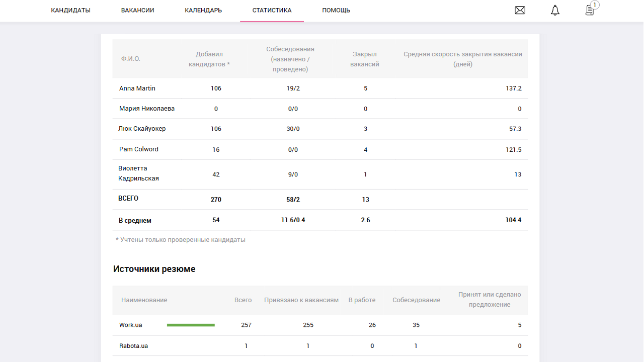
Task: Go to the Календарь tab
Action: click(x=203, y=11)
